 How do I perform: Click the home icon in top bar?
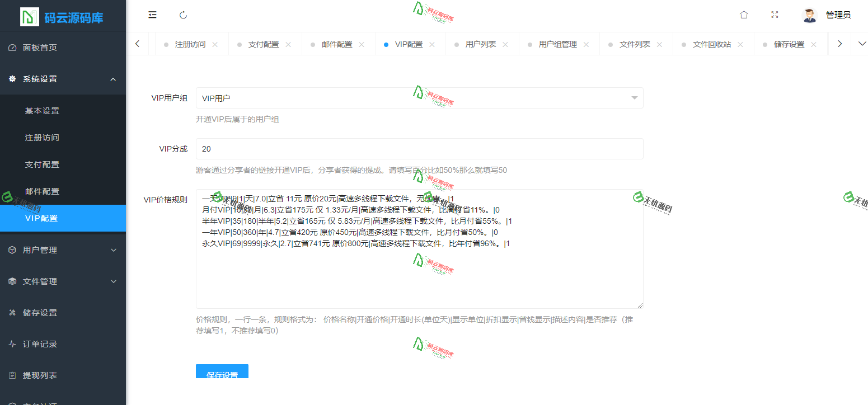pos(744,15)
